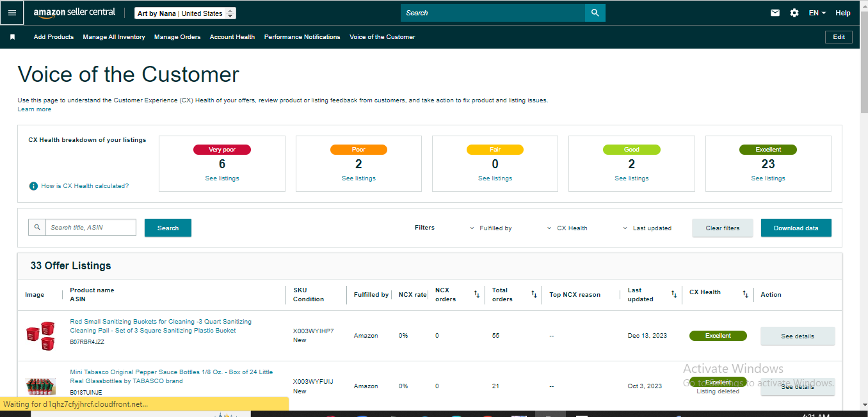
Task: Open the Art by Nana account switcher
Action: [186, 13]
